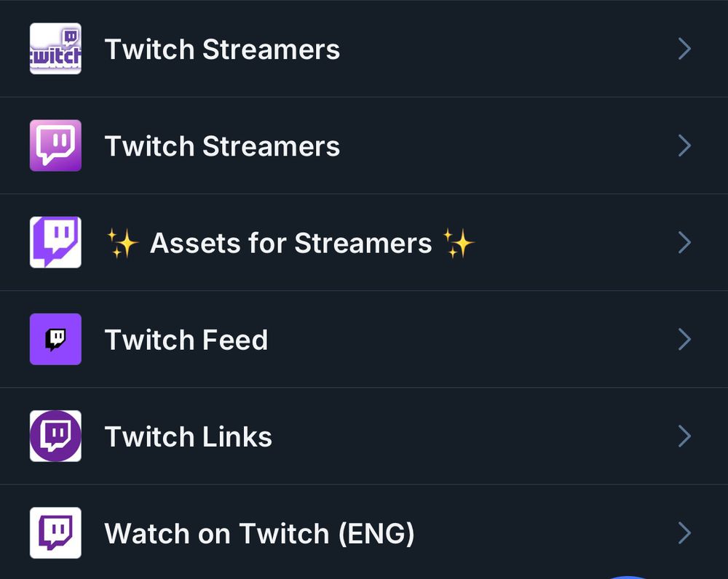The height and width of the screenshot is (579, 728).
Task: Click the purple gradient Twitch glitch icon
Action: [55, 145]
